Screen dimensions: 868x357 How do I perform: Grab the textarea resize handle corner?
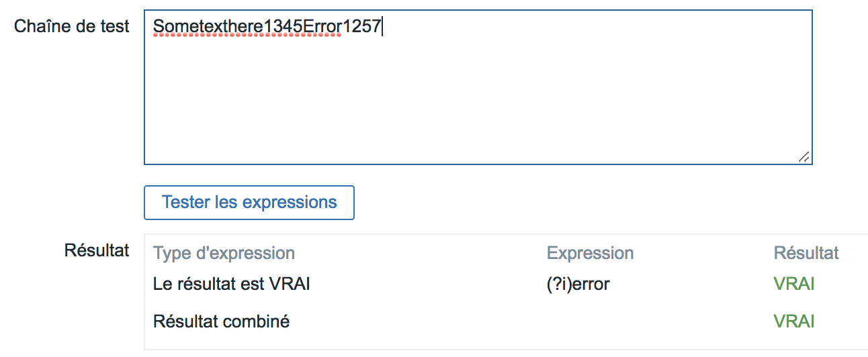(804, 156)
